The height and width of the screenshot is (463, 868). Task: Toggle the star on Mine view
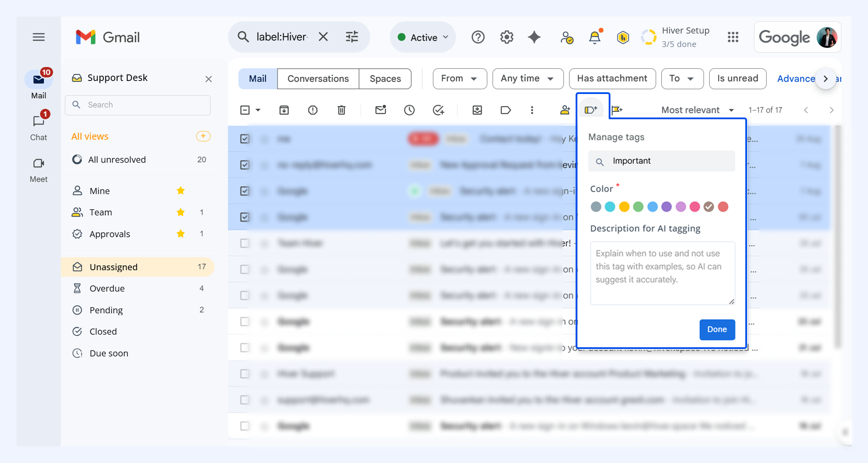pos(181,191)
